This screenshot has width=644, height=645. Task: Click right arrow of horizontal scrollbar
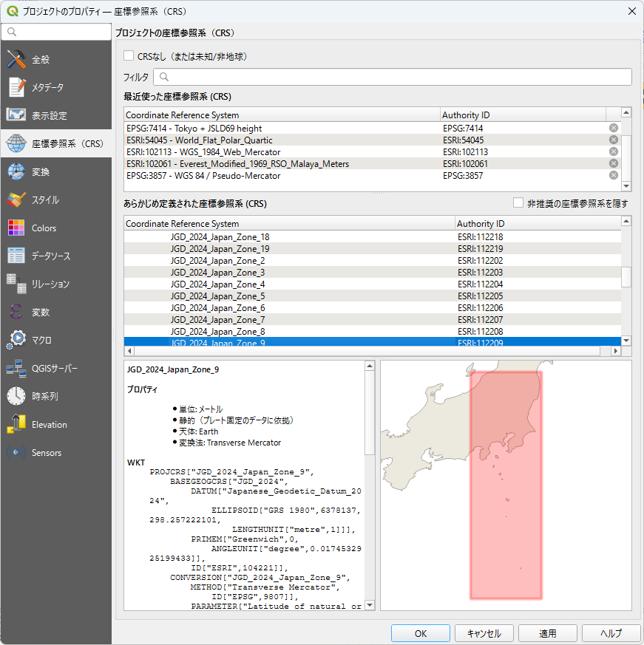pos(616,351)
